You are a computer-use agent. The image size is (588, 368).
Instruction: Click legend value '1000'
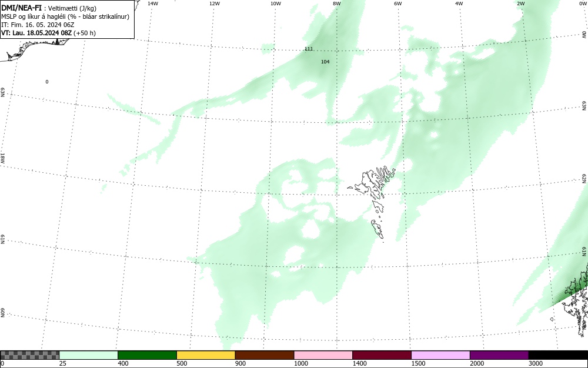coord(300,363)
